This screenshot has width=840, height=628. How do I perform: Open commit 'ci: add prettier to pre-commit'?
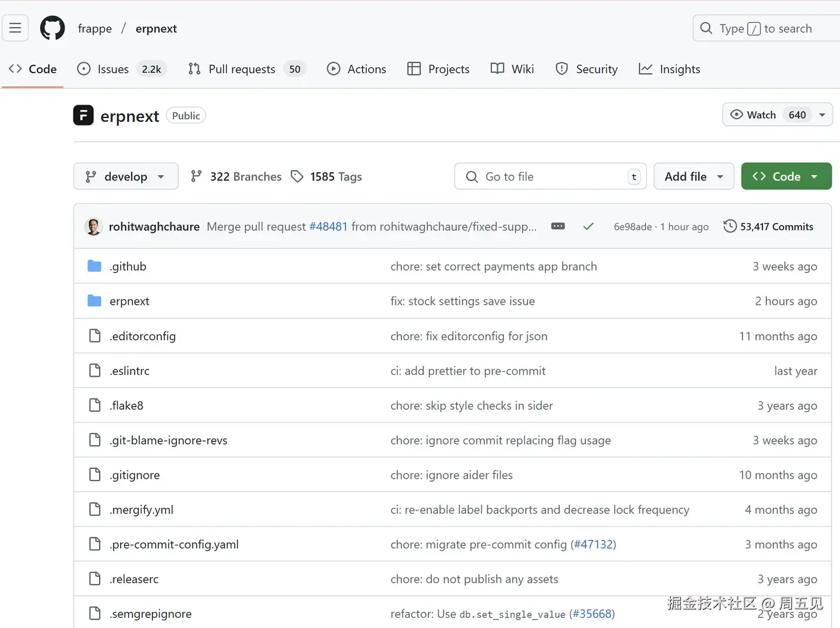pos(468,371)
